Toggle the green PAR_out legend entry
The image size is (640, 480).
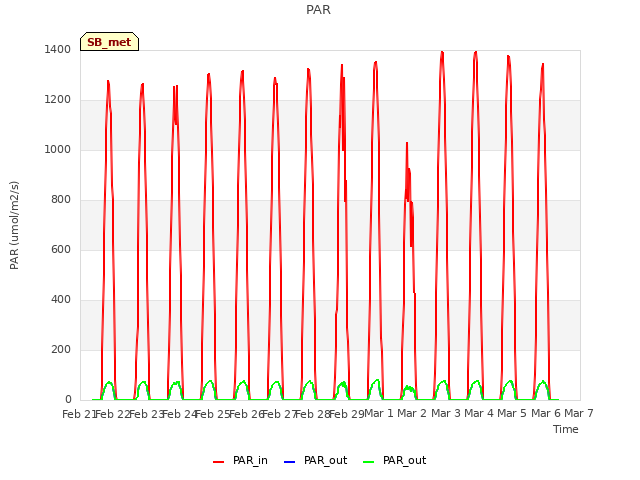coord(394,460)
